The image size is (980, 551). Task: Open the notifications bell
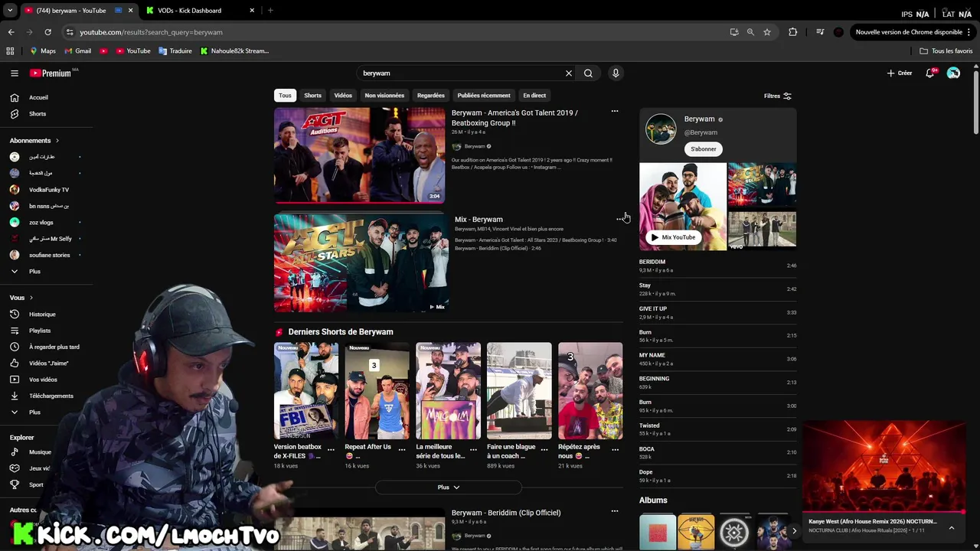[x=930, y=73]
